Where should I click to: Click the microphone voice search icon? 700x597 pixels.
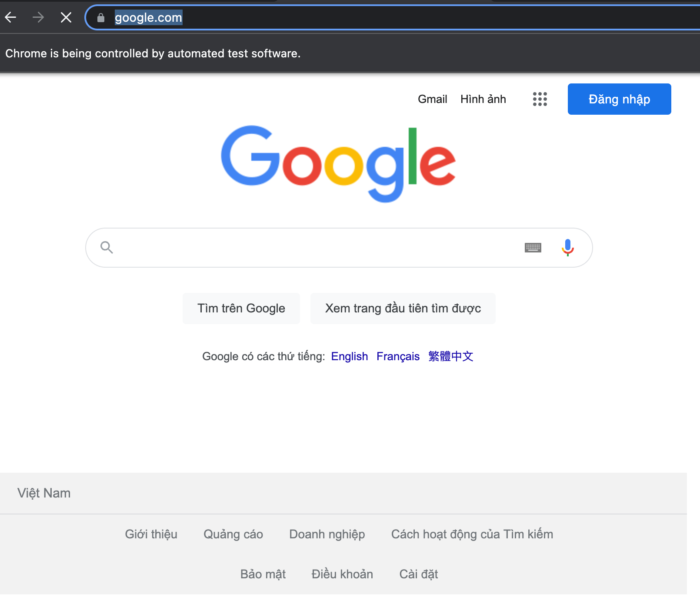tap(567, 247)
